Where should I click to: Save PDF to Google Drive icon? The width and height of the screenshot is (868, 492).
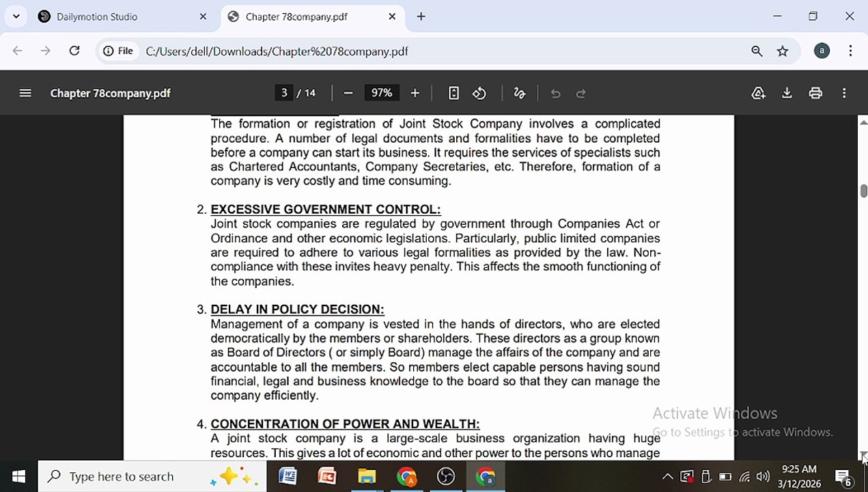(x=758, y=93)
